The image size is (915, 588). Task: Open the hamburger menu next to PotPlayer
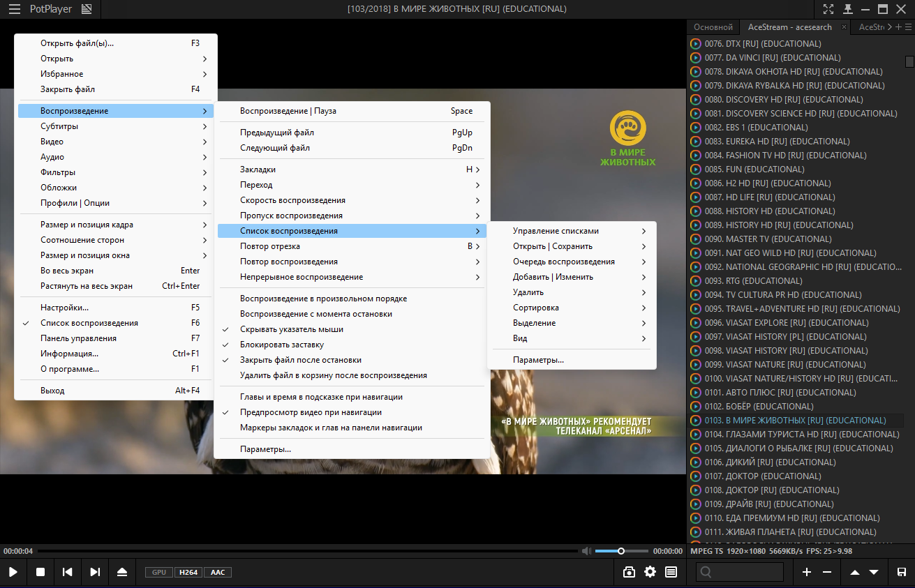pos(14,9)
